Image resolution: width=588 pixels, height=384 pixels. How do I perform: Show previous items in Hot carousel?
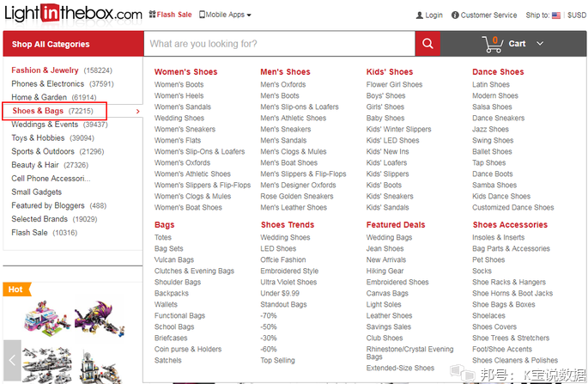click(12, 360)
